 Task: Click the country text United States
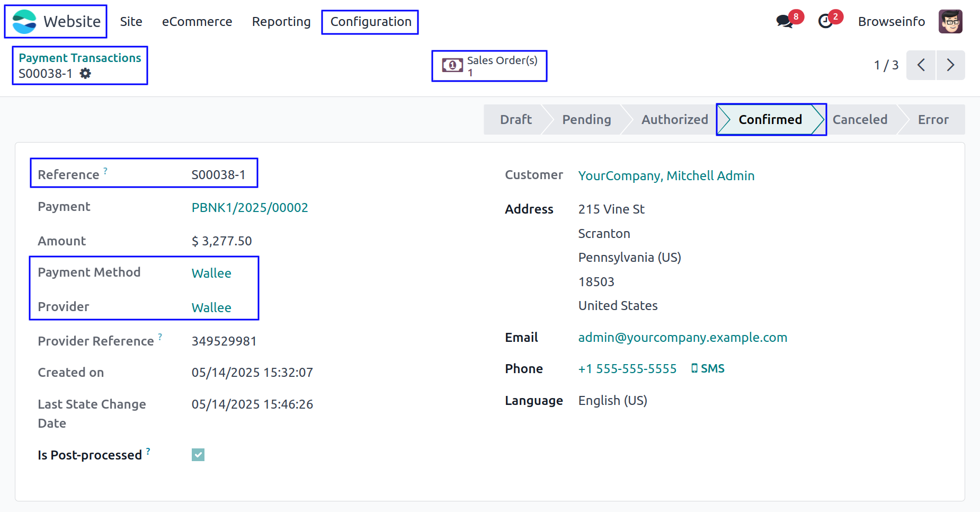pos(618,306)
